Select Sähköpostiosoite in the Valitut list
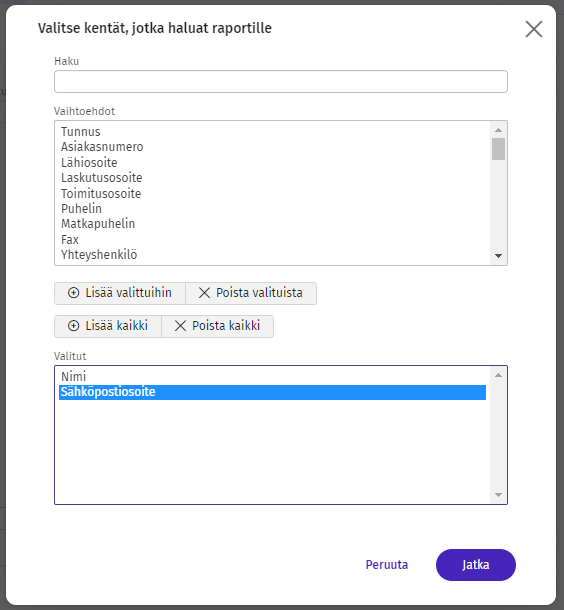The image size is (564, 610). [272, 392]
